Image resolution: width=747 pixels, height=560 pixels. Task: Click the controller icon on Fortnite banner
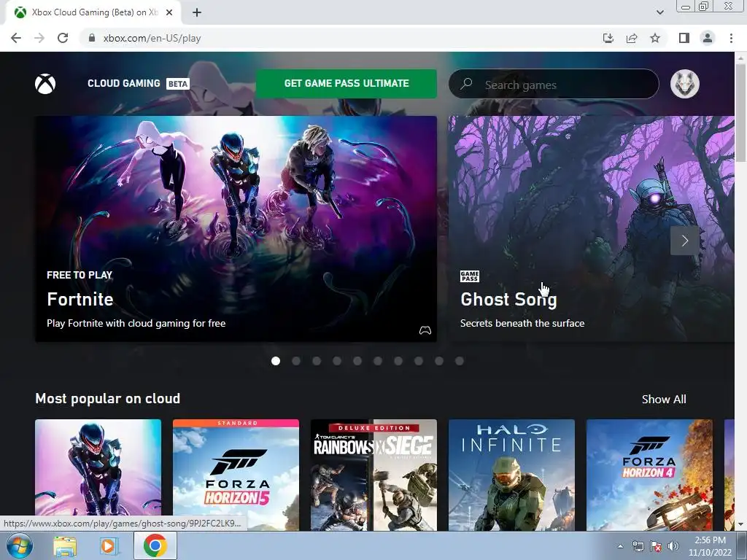(x=425, y=330)
